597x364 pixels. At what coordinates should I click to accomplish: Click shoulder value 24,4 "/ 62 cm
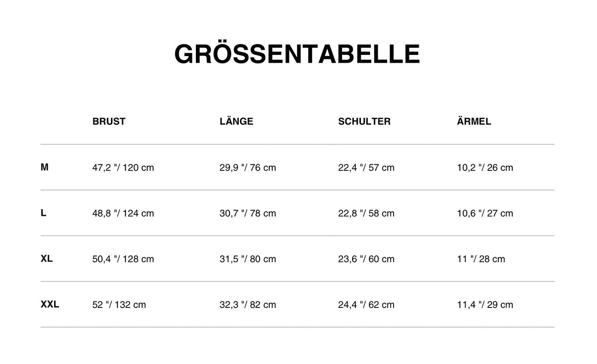[x=366, y=305]
